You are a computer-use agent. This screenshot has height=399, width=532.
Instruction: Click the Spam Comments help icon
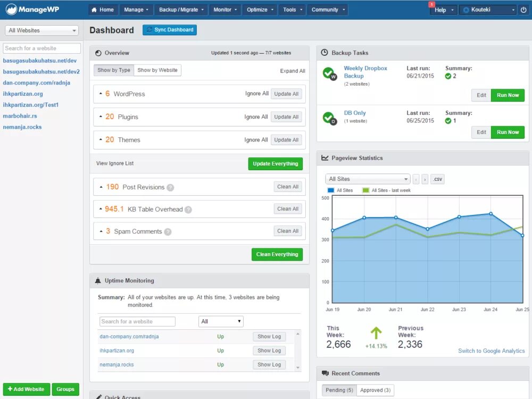[x=168, y=232]
